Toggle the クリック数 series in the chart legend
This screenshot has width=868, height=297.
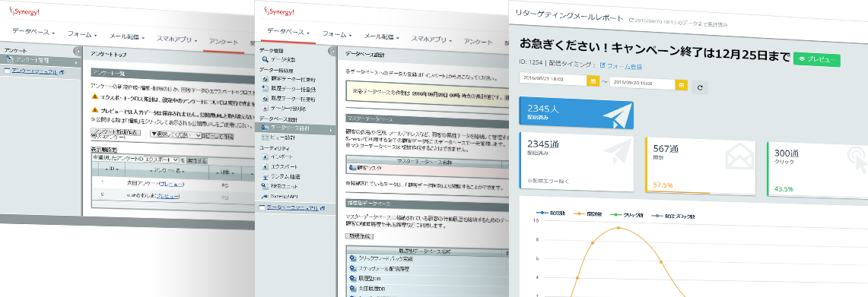626,215
